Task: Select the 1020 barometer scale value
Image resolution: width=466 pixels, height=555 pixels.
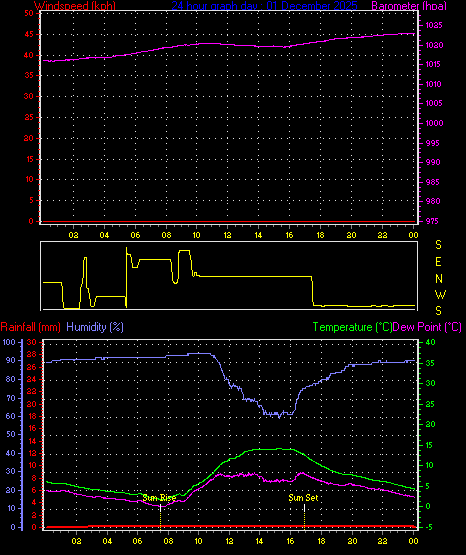Action: click(434, 45)
